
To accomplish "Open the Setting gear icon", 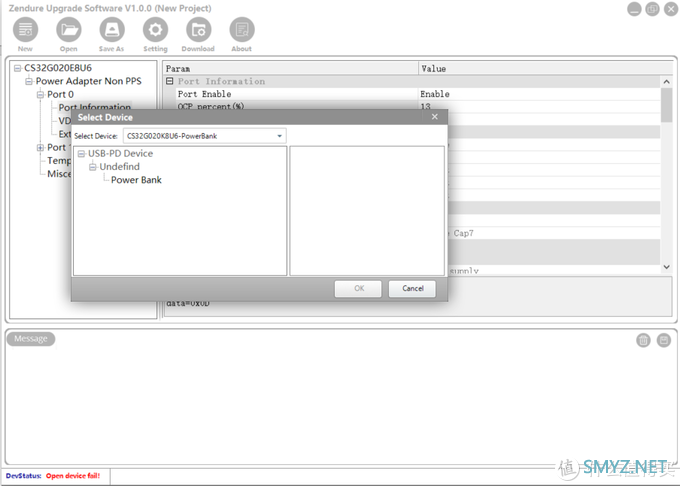I will [x=155, y=30].
